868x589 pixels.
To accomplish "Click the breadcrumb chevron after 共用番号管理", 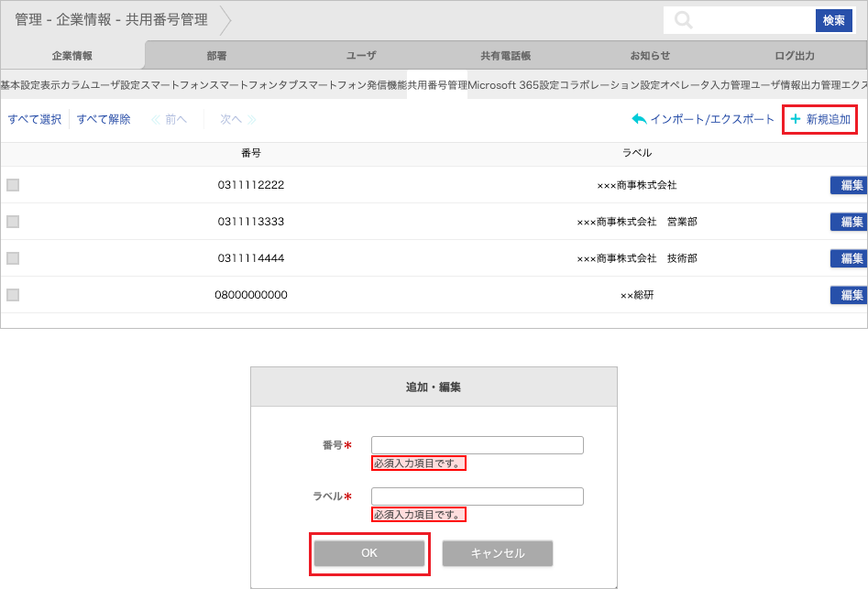I will tap(225, 20).
